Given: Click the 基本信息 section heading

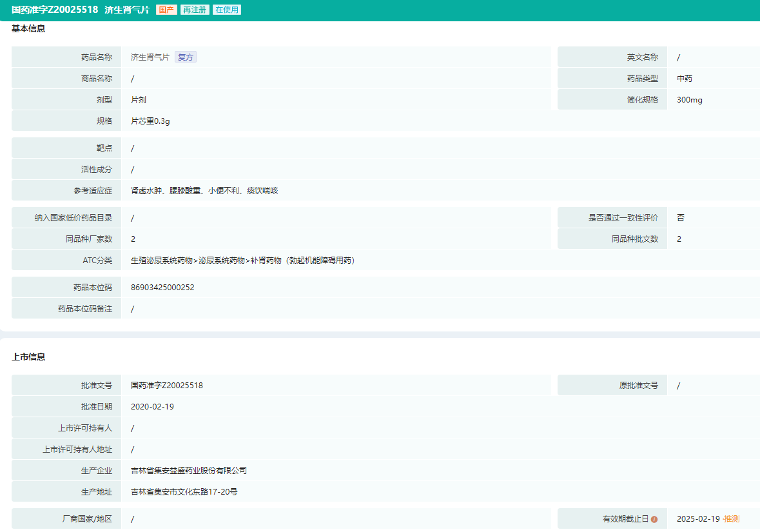Looking at the screenshot, I should click(28, 29).
